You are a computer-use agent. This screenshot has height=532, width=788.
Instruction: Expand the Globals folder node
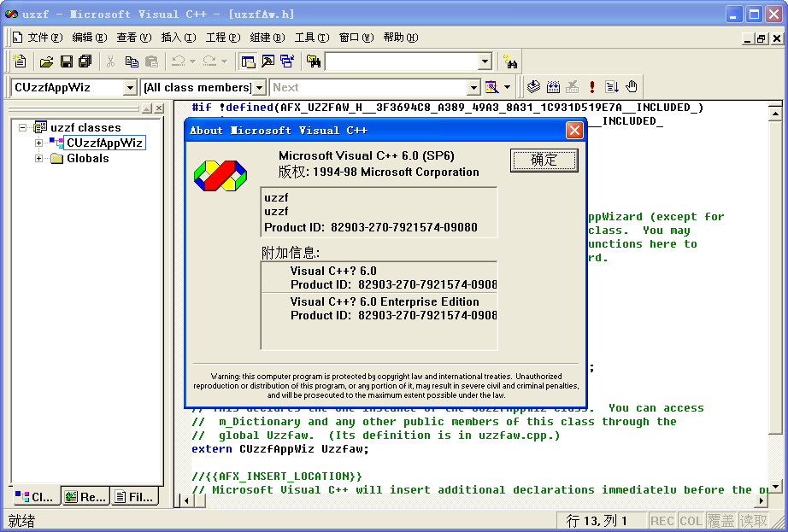[38, 159]
